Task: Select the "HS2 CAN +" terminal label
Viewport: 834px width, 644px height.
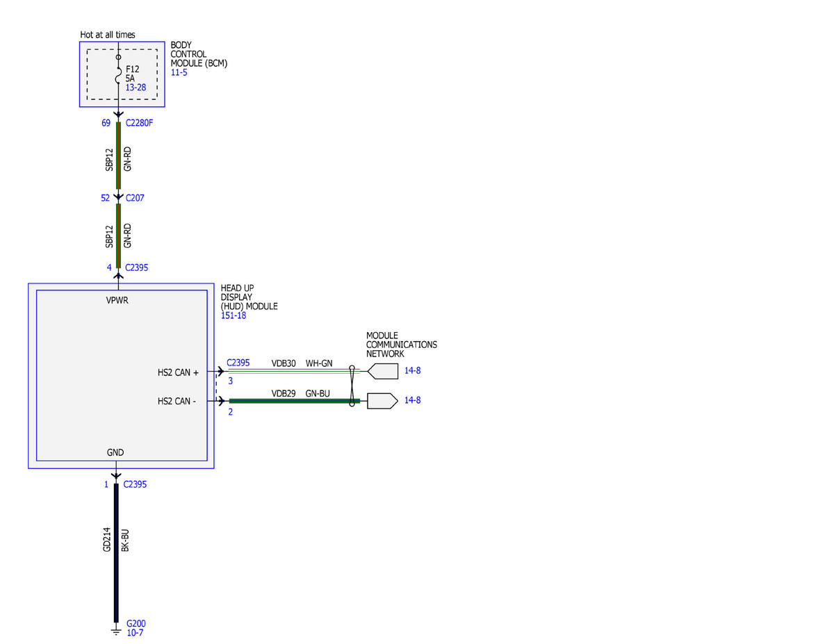Action: click(x=179, y=373)
